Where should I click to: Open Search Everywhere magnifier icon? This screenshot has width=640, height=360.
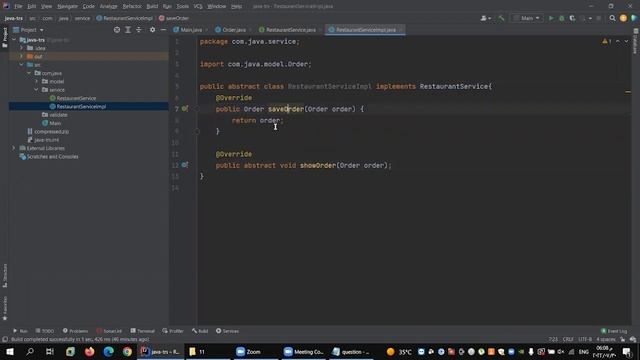coord(612,18)
